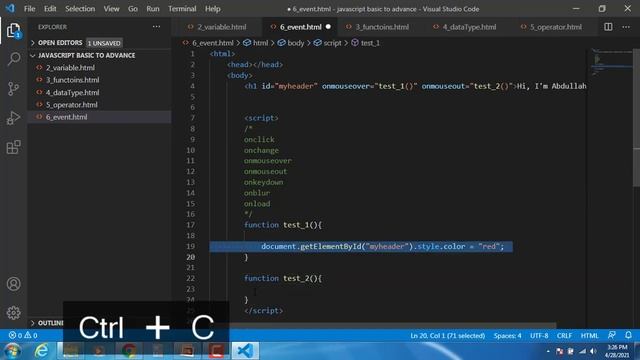The image size is (640, 360).
Task: Open the Help menu
Action: click(213, 9)
